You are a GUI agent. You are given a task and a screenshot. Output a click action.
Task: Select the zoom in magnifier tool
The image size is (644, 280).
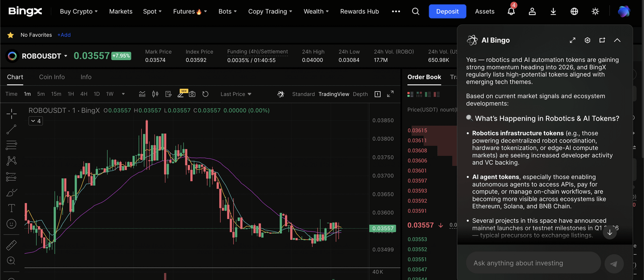tap(11, 261)
